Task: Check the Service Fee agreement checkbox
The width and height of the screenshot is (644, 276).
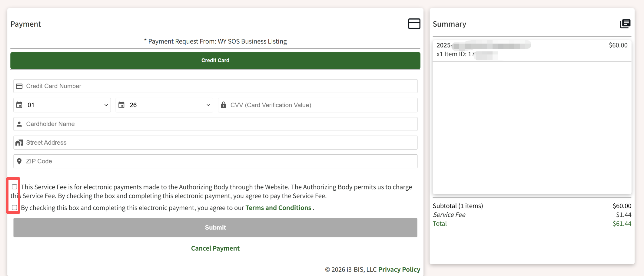Action: (14, 187)
